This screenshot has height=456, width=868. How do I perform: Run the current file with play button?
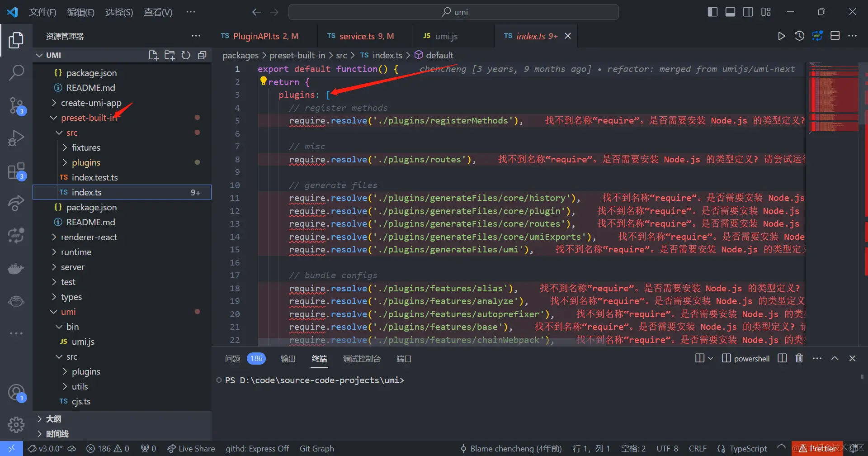[781, 36]
